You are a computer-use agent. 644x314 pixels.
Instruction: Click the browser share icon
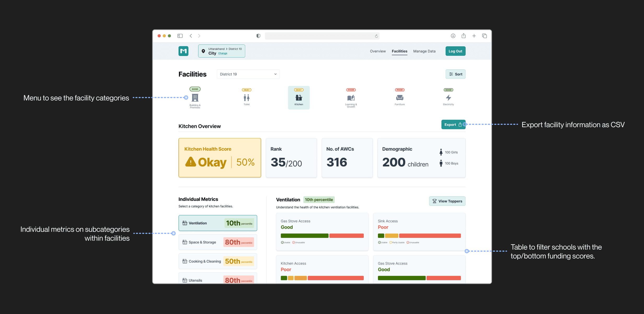pyautogui.click(x=463, y=36)
